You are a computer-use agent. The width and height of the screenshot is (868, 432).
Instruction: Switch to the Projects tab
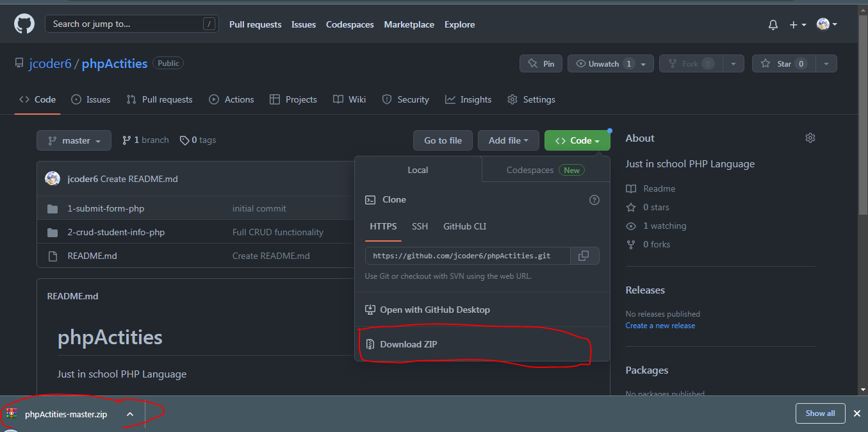point(293,99)
